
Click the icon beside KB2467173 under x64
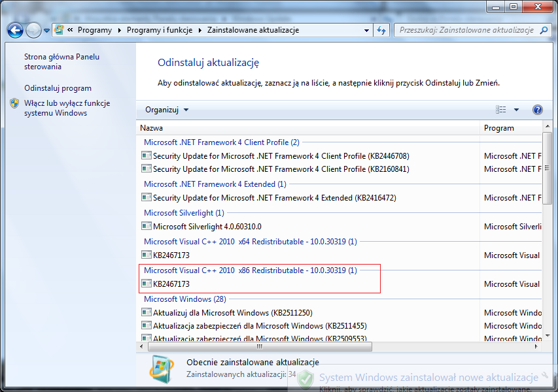pyautogui.click(x=147, y=255)
